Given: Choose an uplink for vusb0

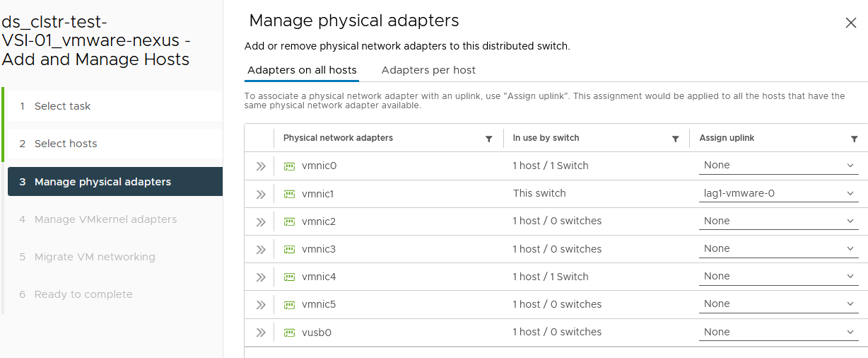Looking at the screenshot, I should coord(779,332).
